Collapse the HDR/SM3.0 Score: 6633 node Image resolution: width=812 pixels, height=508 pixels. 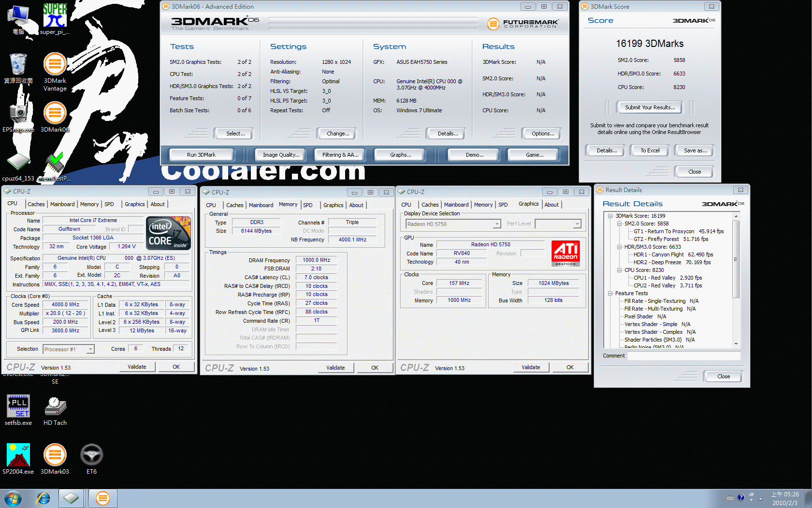[619, 247]
